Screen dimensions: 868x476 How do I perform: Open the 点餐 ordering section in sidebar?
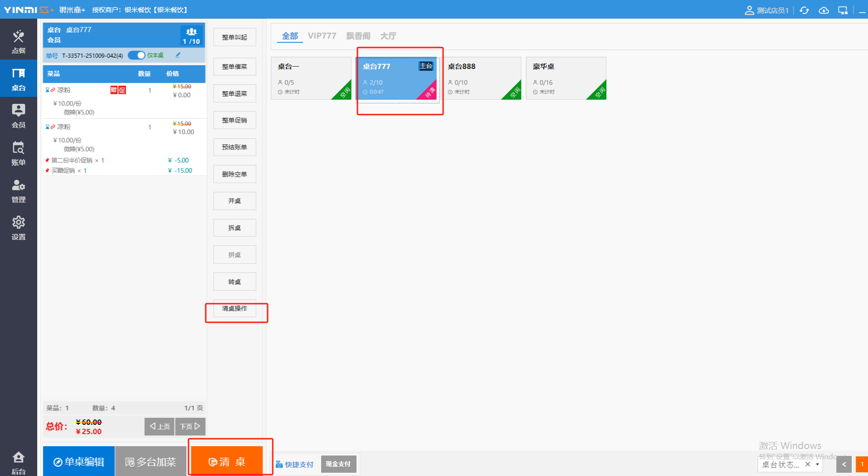click(19, 41)
